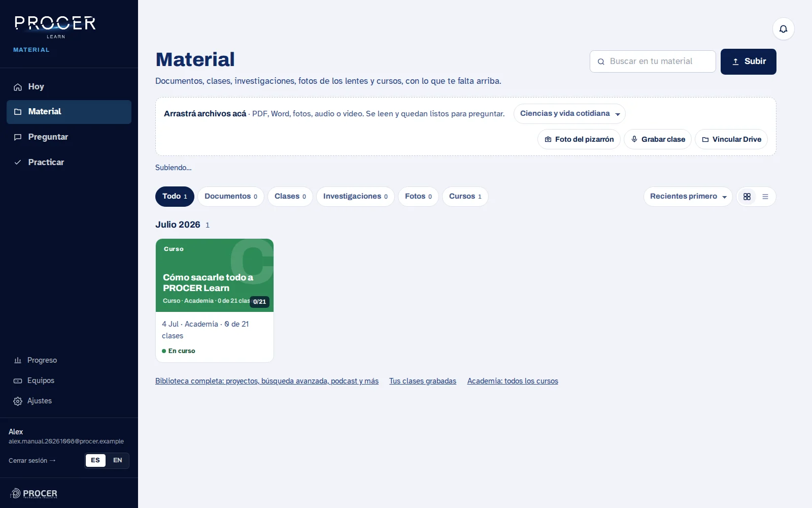Open Biblioteca completa link
The height and width of the screenshot is (508, 812).
267,381
